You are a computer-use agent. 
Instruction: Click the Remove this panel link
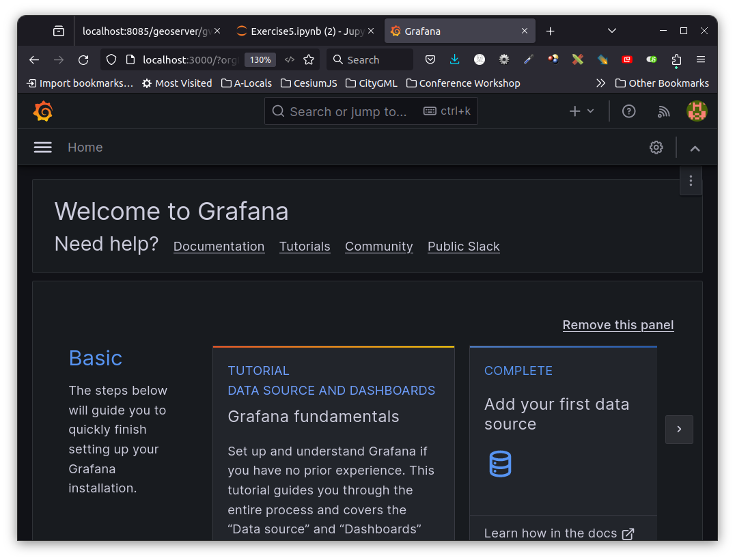point(618,324)
